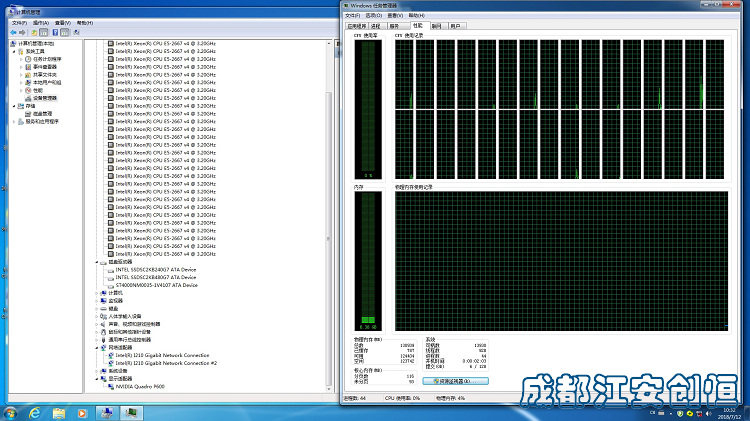Image resolution: width=750 pixels, height=421 pixels.
Task: Click the Back arrow in Computer Management toolbar
Action: coord(13,33)
